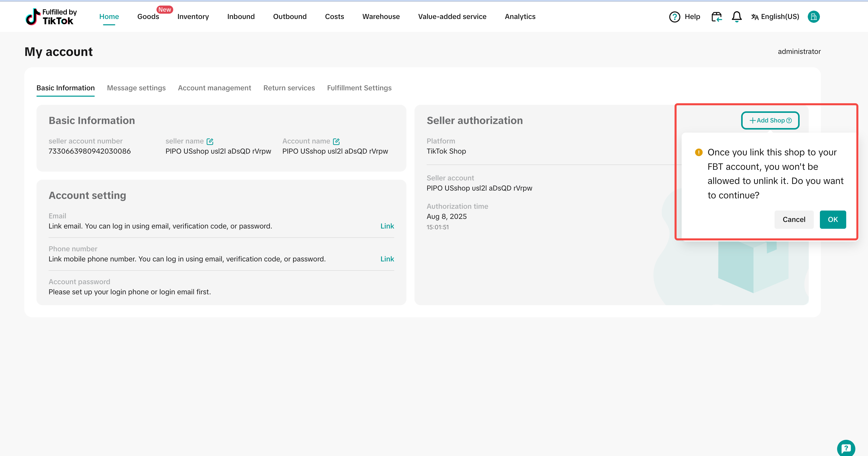This screenshot has height=456, width=868.
Task: Switch to Message settings tab
Action: point(136,88)
